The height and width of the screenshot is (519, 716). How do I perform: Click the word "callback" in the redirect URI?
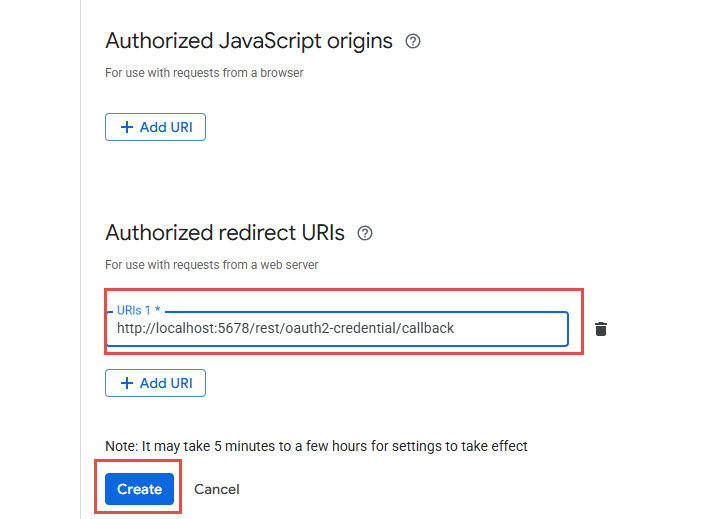click(426, 328)
